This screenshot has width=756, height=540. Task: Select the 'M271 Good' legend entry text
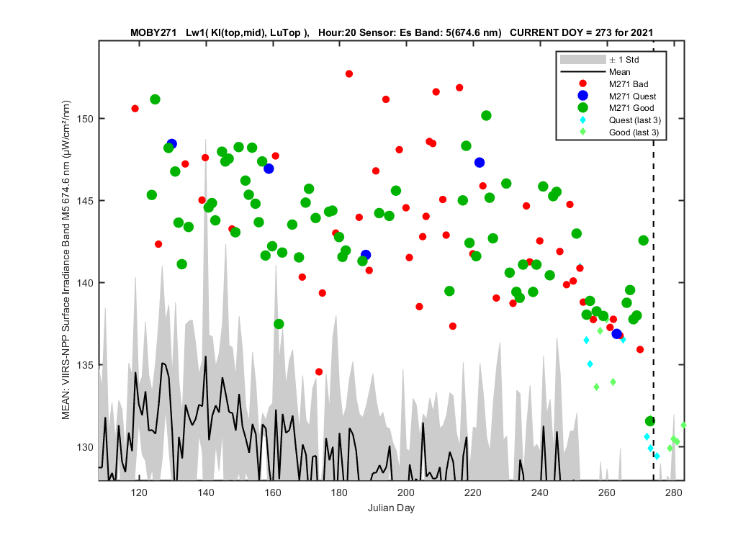click(631, 108)
